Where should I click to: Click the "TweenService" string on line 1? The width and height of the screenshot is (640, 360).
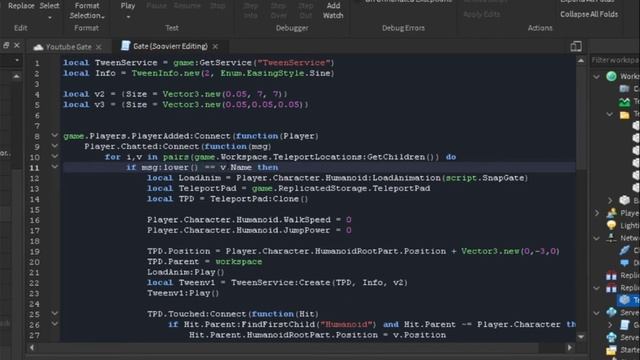pos(293,62)
